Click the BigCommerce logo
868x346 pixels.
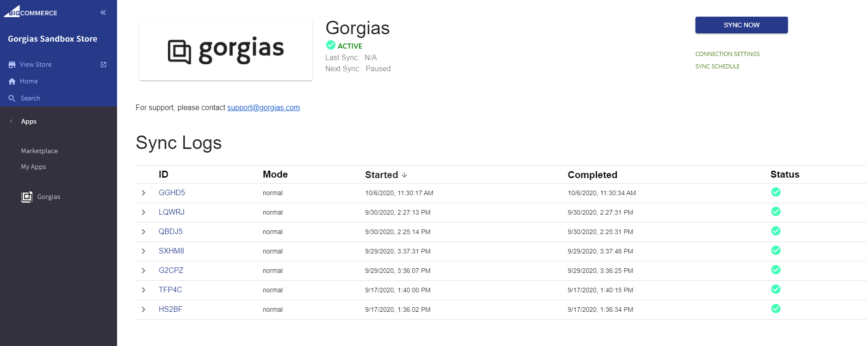[x=31, y=12]
